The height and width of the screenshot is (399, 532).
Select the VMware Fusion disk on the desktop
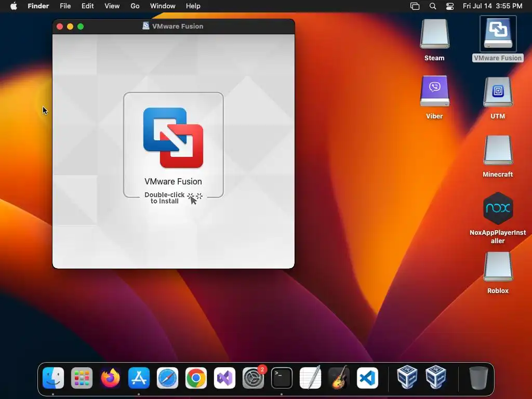pyautogui.click(x=498, y=34)
